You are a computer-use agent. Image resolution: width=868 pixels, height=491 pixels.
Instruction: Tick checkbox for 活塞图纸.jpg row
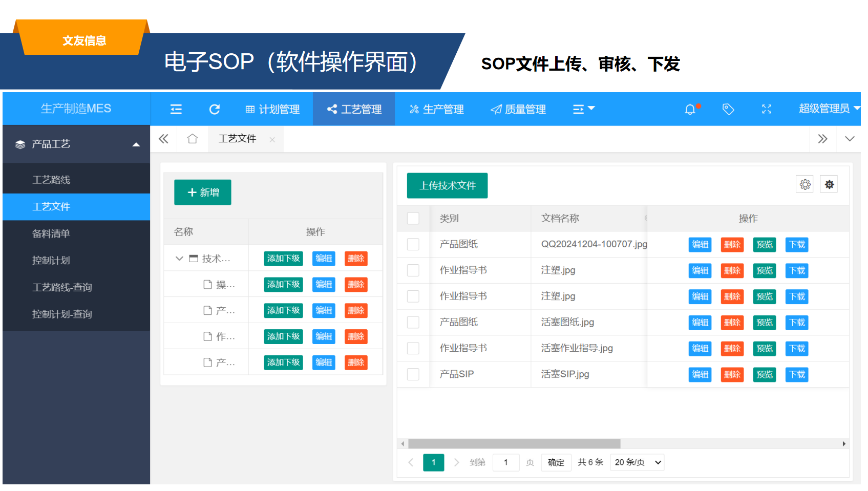(413, 322)
